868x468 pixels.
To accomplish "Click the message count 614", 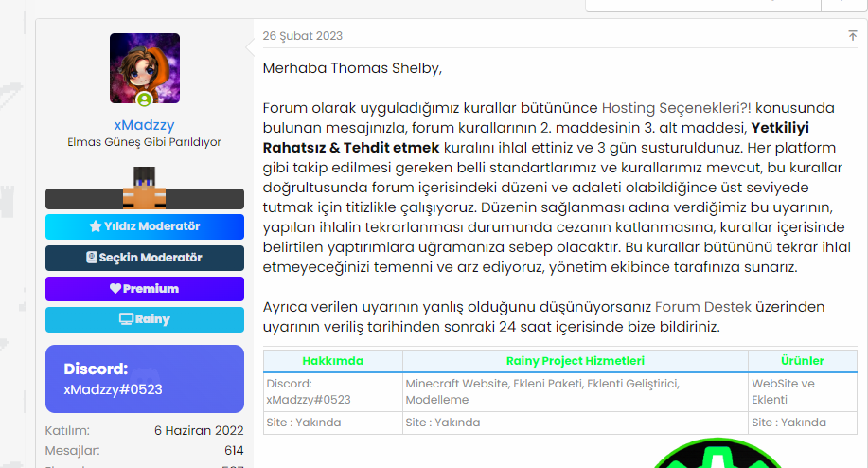I will 234,450.
